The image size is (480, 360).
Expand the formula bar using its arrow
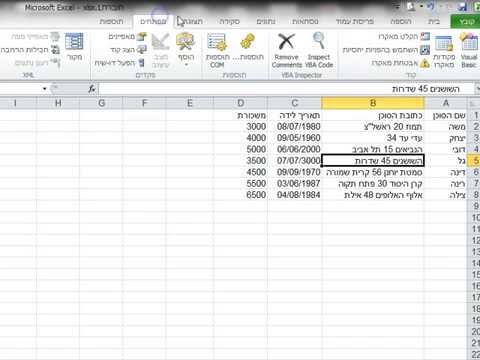pos(477,89)
